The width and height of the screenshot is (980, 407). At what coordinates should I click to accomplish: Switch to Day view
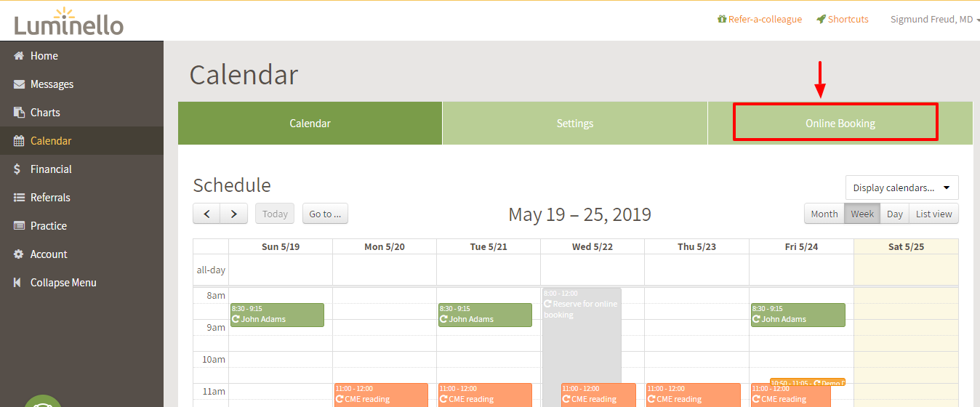pos(895,214)
